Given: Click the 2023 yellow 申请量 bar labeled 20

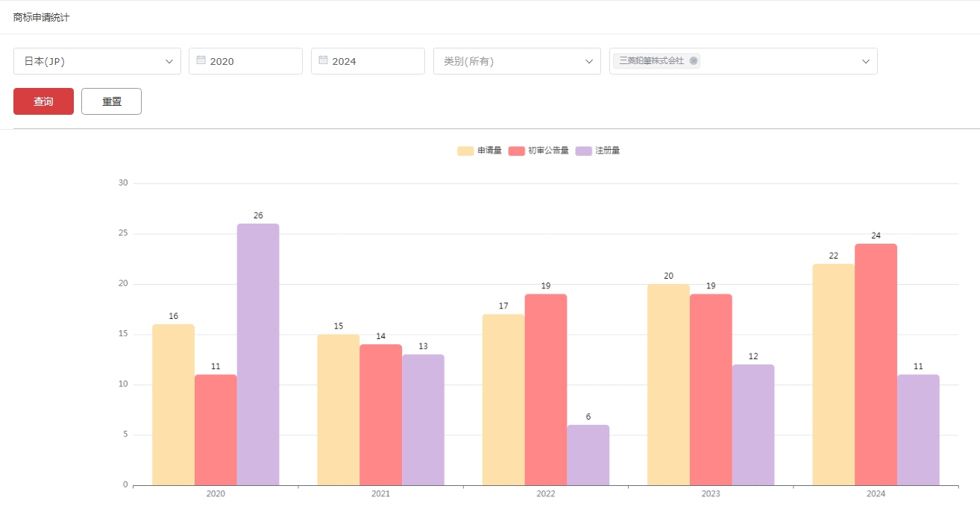Looking at the screenshot, I should 668,385.
